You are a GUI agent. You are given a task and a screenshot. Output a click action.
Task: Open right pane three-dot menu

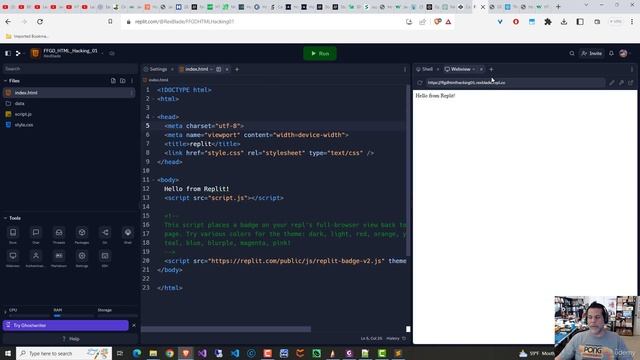pyautogui.click(x=632, y=69)
